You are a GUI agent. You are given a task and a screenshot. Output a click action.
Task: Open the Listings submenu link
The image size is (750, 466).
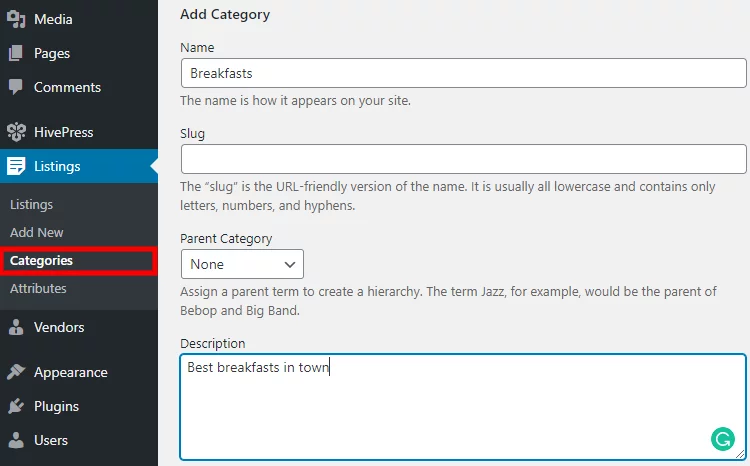click(32, 205)
